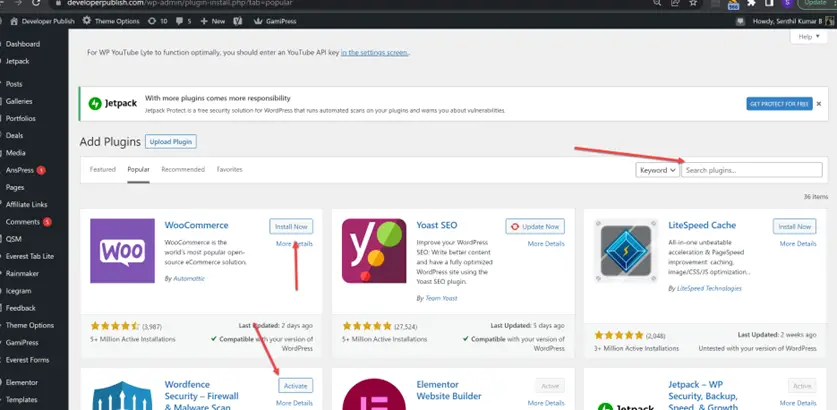This screenshot has height=410, width=837.
Task: Bookmark this page with the star icon
Action: coord(693,3)
